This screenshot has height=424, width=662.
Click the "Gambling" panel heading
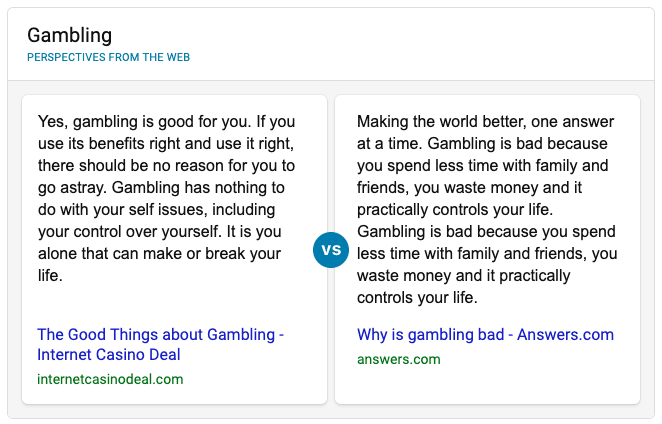70,35
